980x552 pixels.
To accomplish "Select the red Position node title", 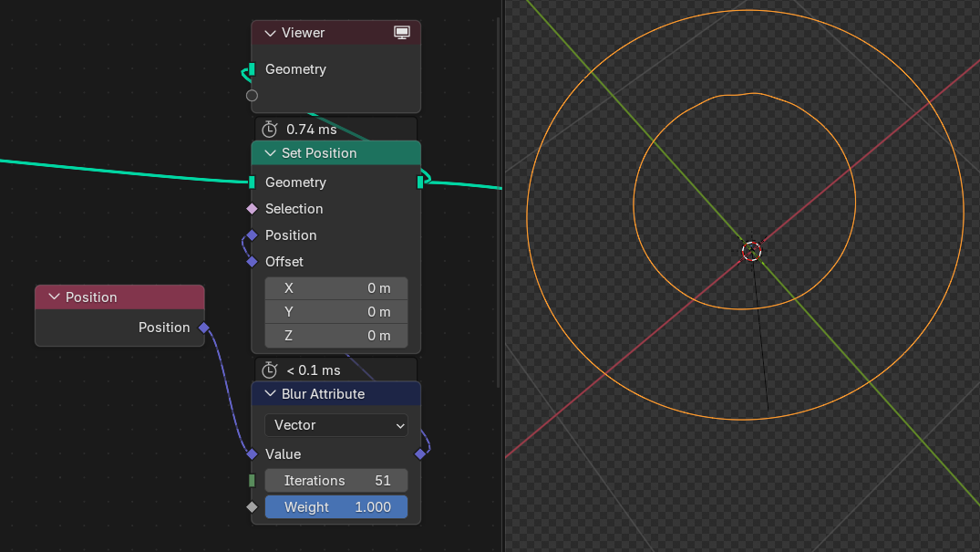I will 91,297.
